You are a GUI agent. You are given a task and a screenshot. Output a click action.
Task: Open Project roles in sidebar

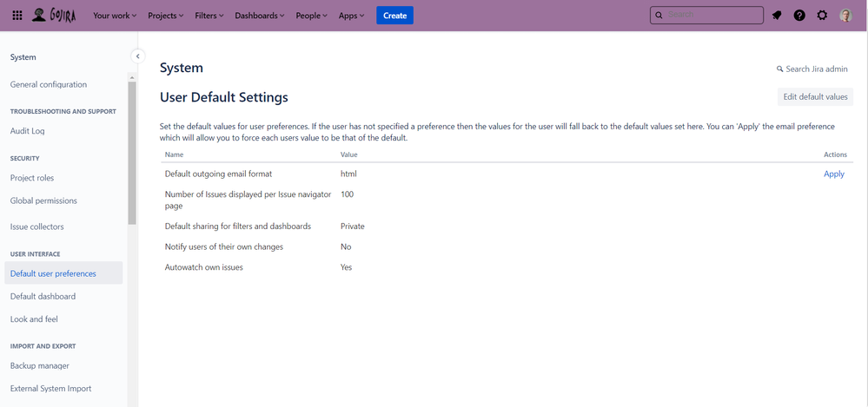32,178
